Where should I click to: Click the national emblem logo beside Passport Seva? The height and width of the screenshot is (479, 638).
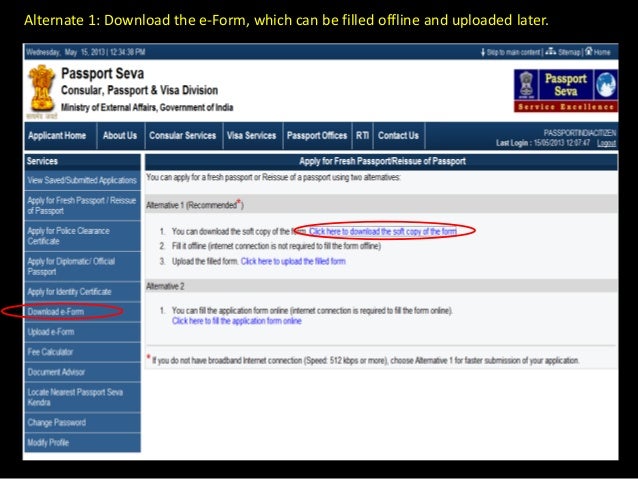pyautogui.click(x=42, y=90)
